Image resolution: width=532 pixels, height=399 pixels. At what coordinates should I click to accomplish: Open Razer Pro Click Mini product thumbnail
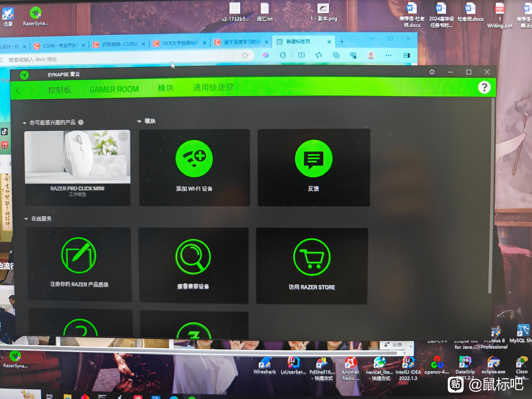(x=77, y=157)
